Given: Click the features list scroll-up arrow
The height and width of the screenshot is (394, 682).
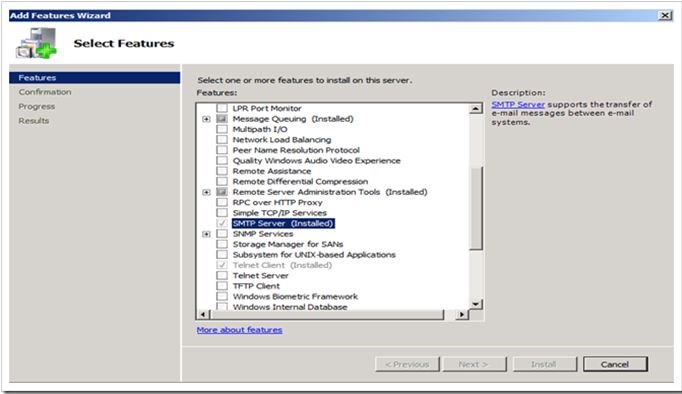Looking at the screenshot, I should (476, 108).
